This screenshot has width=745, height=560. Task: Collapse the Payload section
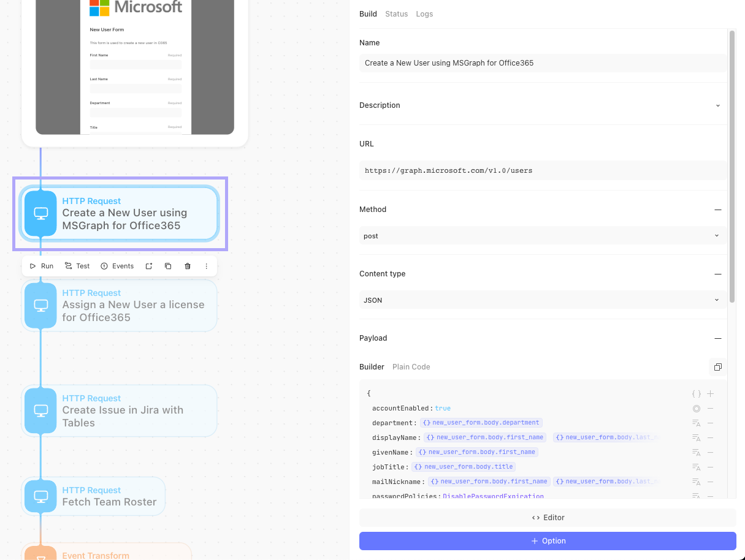(718, 338)
